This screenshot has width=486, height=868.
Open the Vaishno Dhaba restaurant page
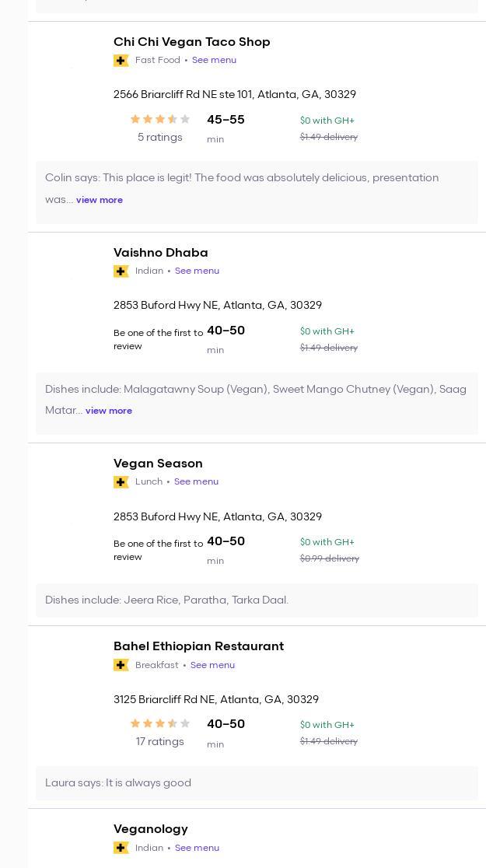click(x=160, y=253)
